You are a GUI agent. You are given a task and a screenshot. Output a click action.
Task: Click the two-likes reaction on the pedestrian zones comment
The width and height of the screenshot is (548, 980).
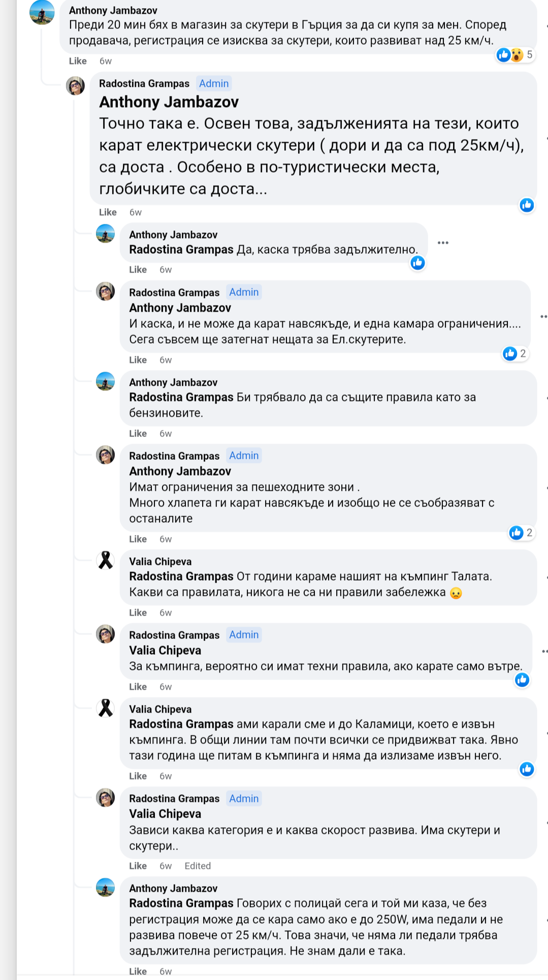(521, 532)
